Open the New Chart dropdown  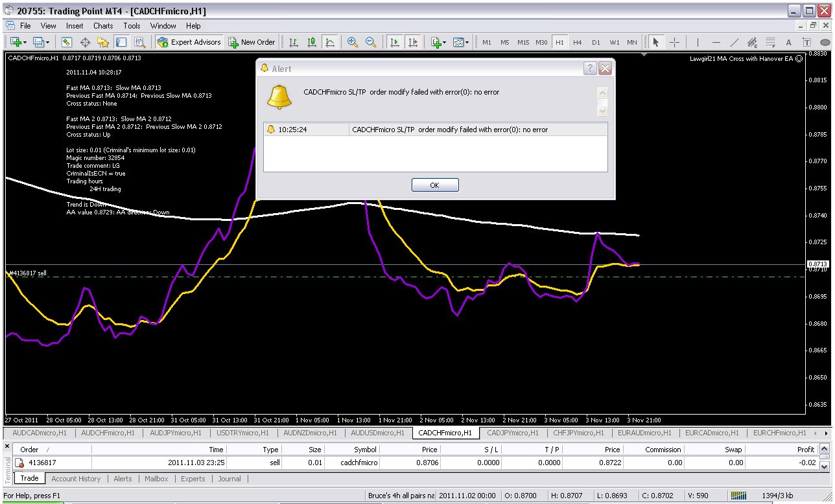(x=18, y=42)
